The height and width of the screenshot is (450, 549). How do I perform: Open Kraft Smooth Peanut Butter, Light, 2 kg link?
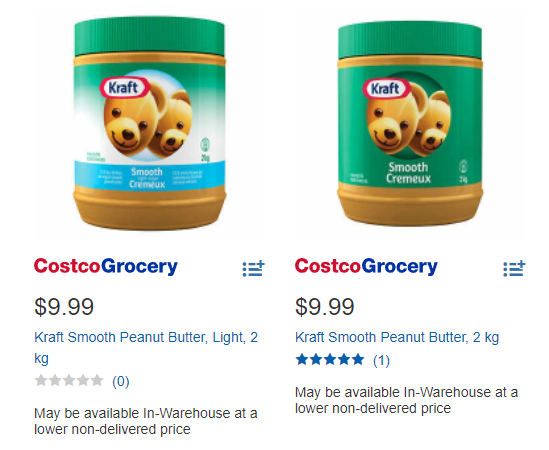146,347
